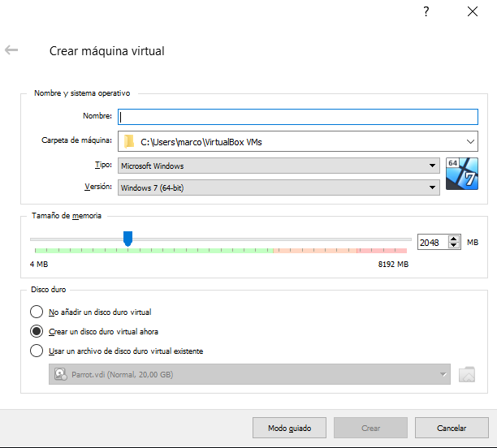Click the back arrow icon
Image resolution: width=497 pixels, height=448 pixels.
tap(11, 50)
